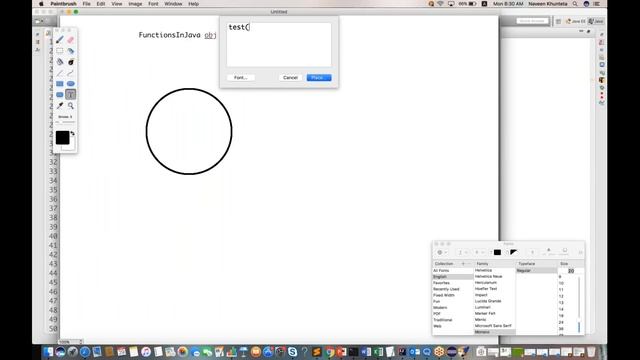Click the blue Place button
This screenshot has height=360, width=640.
tap(319, 78)
